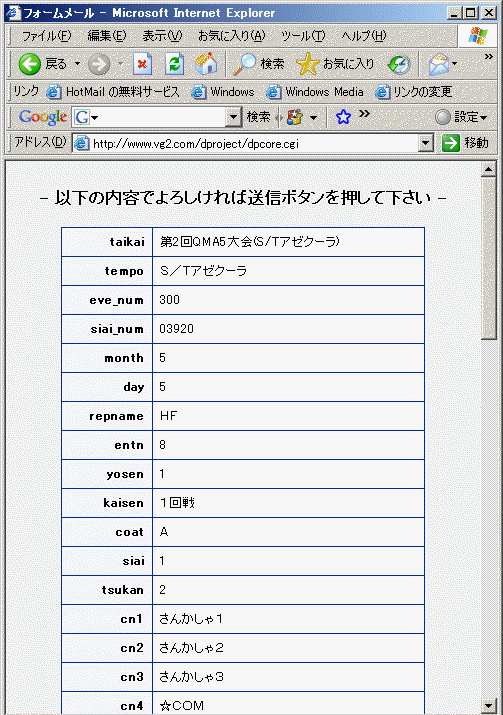Expand the Google toolbar news icon dropdown
The image size is (503, 715).
(313, 118)
